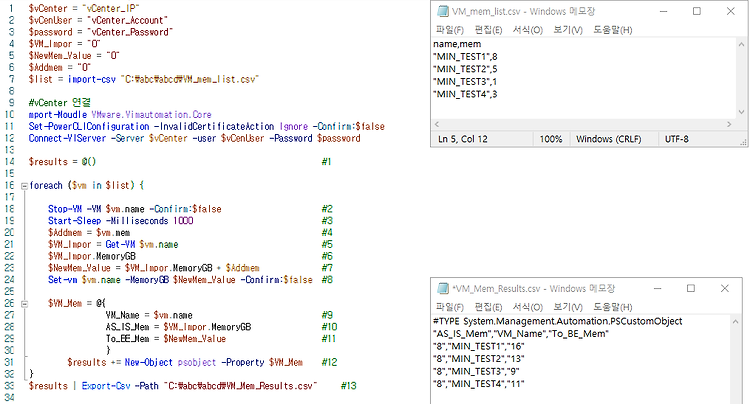Click "UTF-8" encoding status entry
Screen dimensions: 750x404
[x=677, y=139]
